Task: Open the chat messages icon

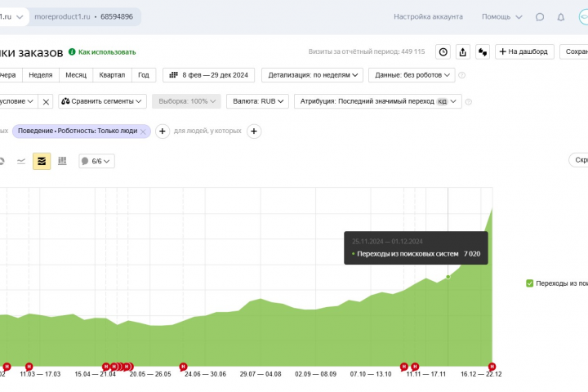Action: [x=540, y=16]
